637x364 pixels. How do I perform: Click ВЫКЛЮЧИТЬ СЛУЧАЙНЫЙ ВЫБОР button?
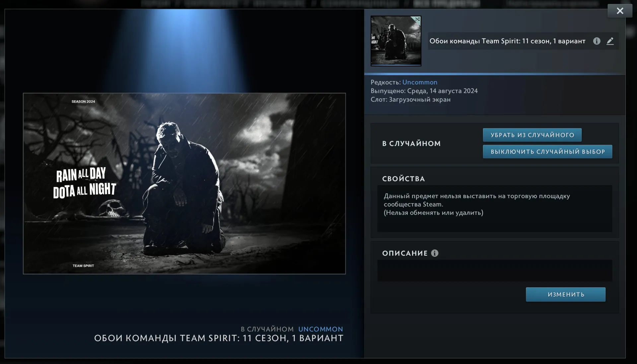click(x=547, y=152)
